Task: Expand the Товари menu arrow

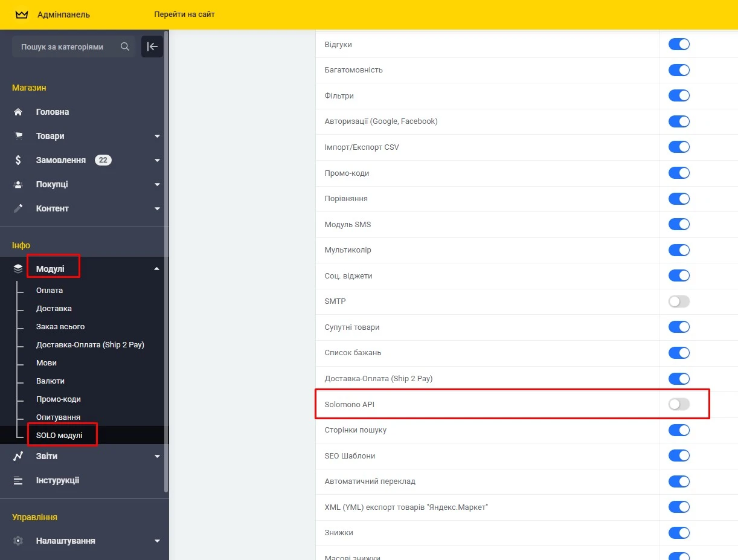Action: pyautogui.click(x=157, y=137)
